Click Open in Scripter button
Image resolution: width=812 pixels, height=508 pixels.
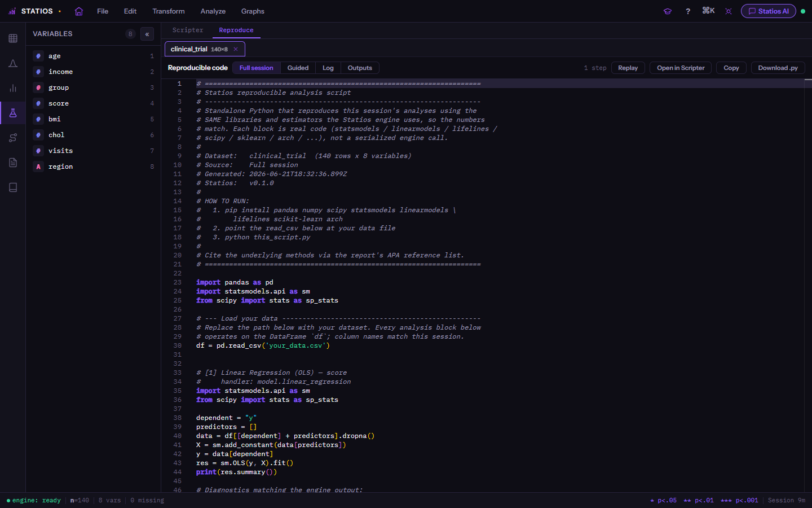click(681, 68)
